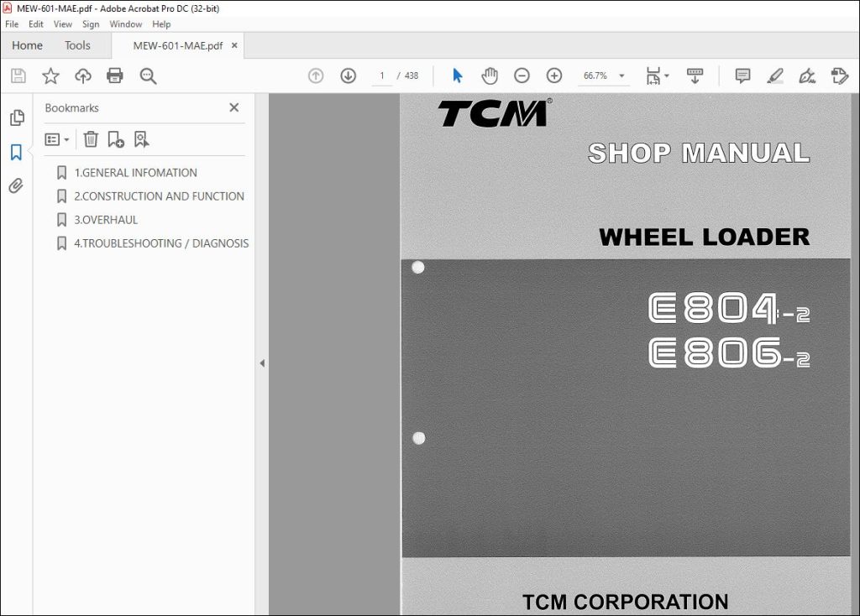This screenshot has height=616, width=860.
Task: Upload file to cloud icon
Action: click(x=83, y=76)
